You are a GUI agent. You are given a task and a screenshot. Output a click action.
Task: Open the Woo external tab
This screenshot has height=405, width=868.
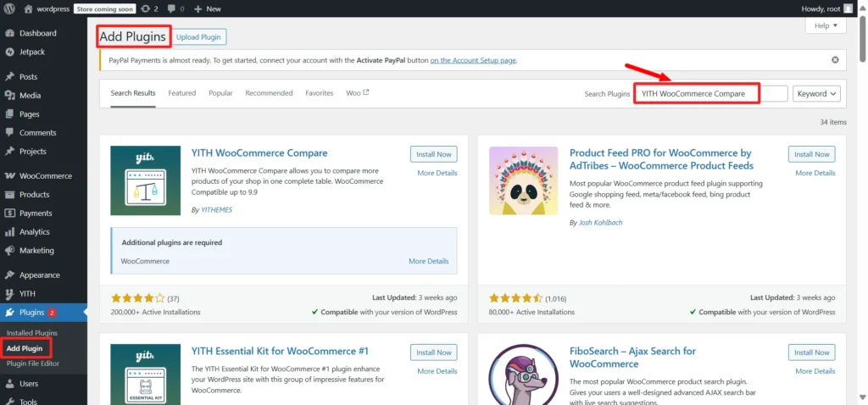point(358,93)
